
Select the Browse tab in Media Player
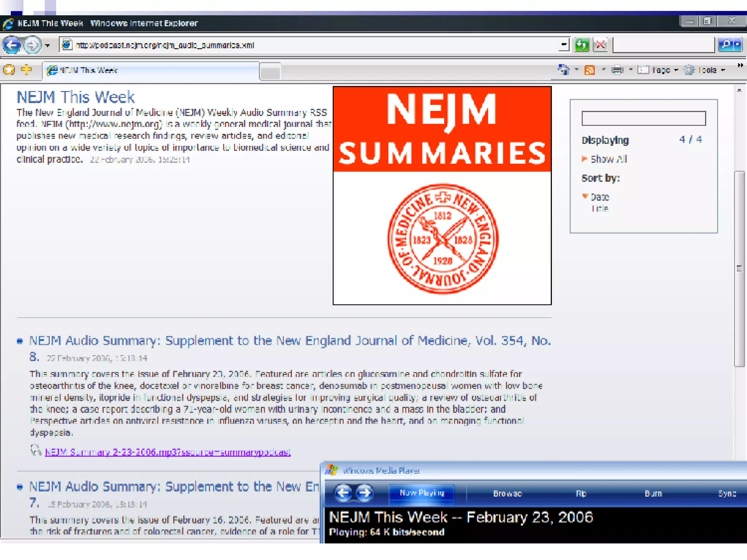(x=507, y=493)
